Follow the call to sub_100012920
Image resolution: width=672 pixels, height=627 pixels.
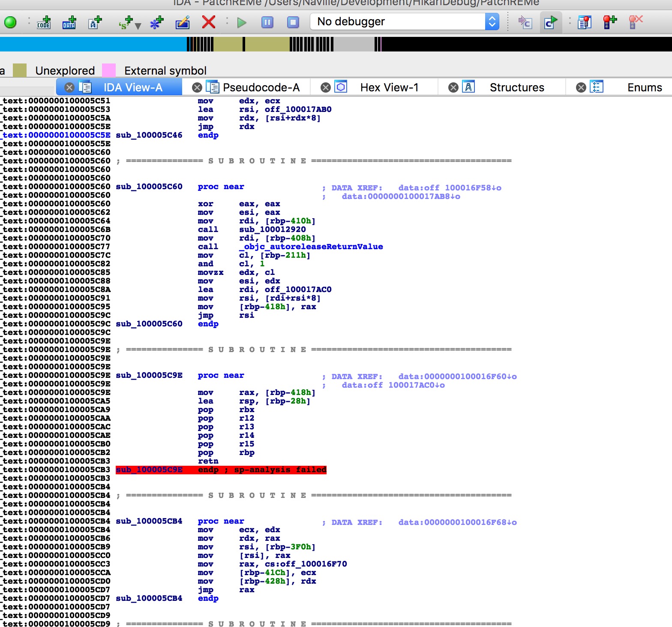point(273,229)
